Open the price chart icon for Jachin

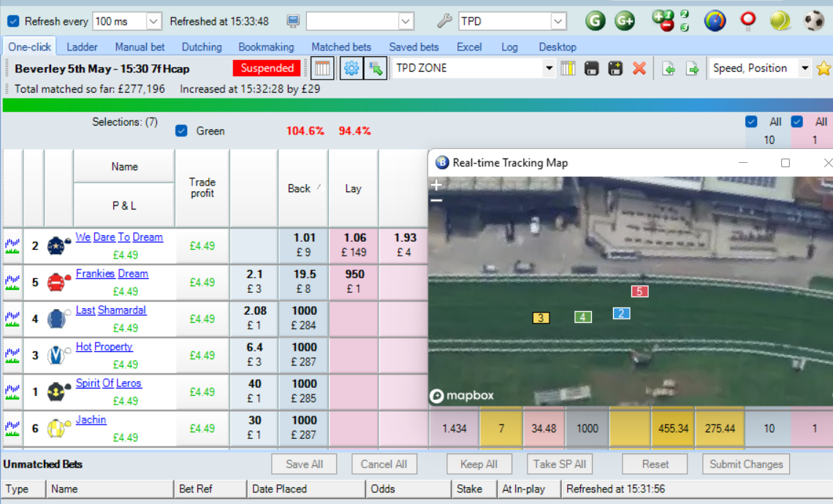tap(12, 429)
